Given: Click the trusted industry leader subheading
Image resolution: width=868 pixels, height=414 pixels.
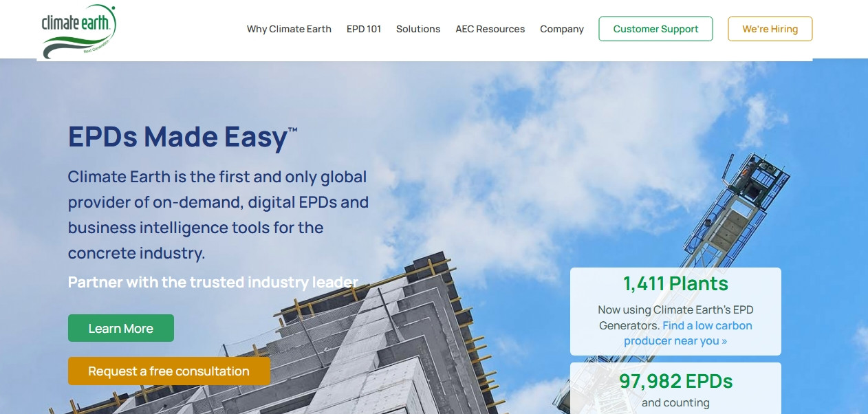Looking at the screenshot, I should click(x=213, y=282).
